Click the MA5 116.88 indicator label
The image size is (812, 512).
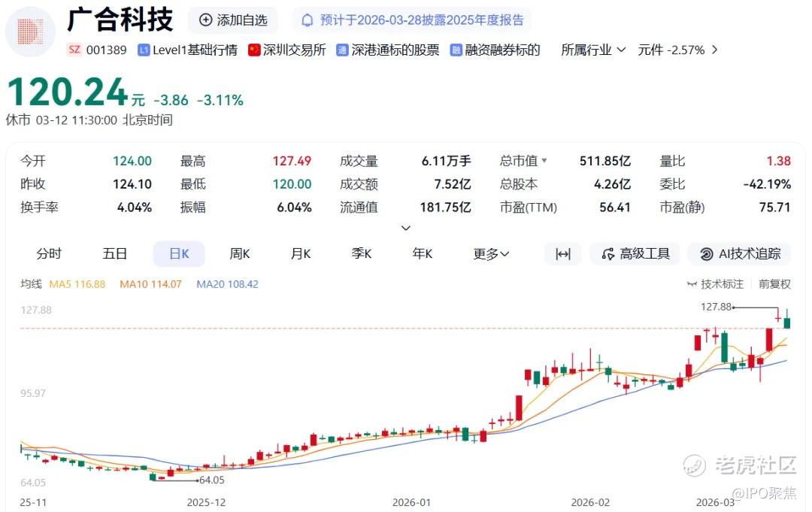pos(77,283)
